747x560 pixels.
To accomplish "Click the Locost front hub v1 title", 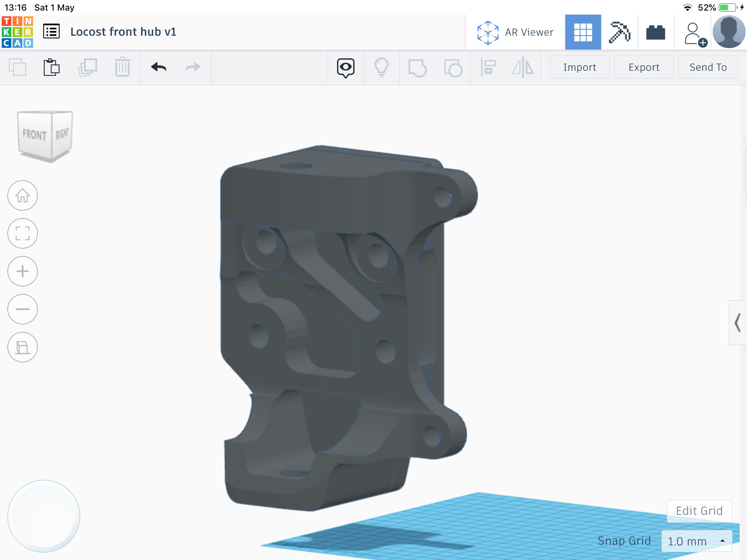I will pos(123,32).
